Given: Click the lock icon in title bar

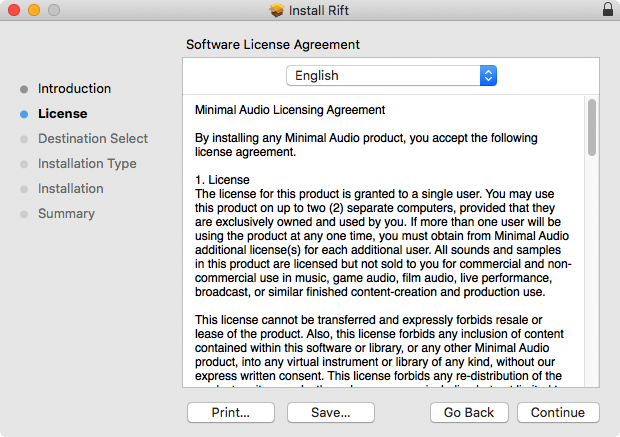Looking at the screenshot, I should click(608, 10).
